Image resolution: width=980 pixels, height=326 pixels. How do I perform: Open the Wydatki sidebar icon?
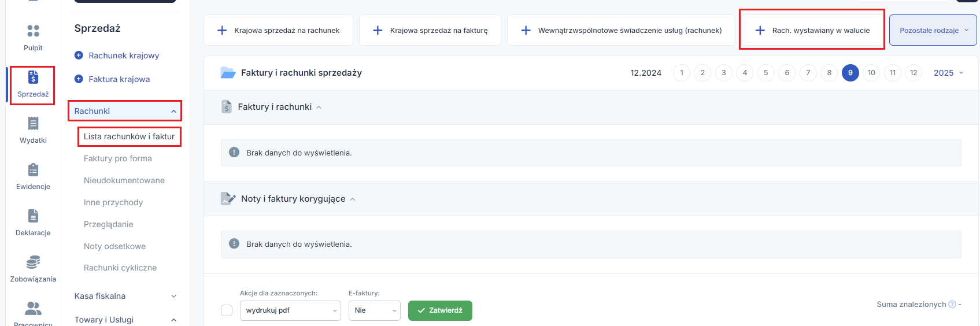33,123
